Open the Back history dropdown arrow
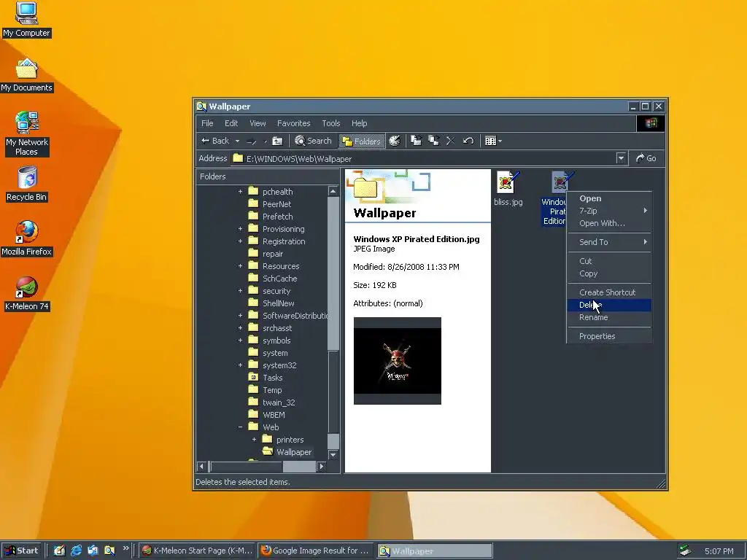This screenshot has height=560, width=747. [x=237, y=141]
